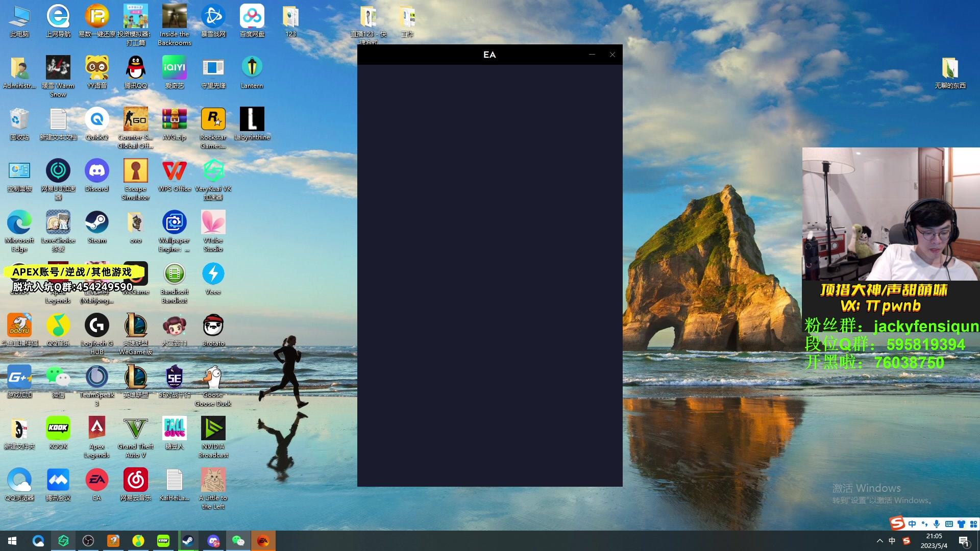Select the Brotato game icon

click(x=213, y=325)
